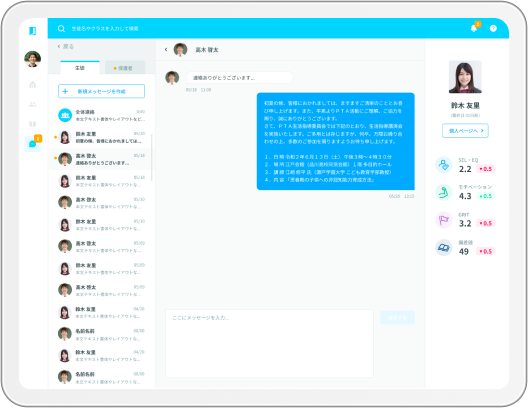
Task: Open the notification bell icon
Action: coord(474,28)
